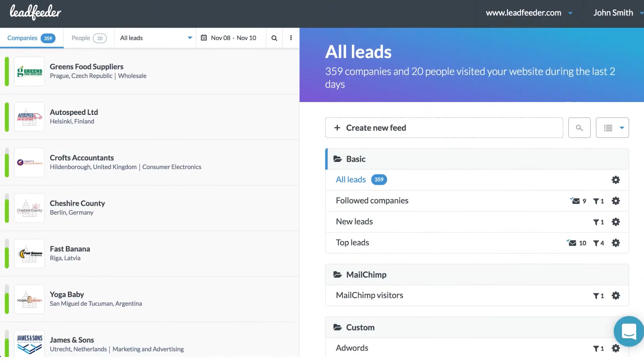Select the Followed companies feed
The width and height of the screenshot is (644, 362).
point(372,201)
